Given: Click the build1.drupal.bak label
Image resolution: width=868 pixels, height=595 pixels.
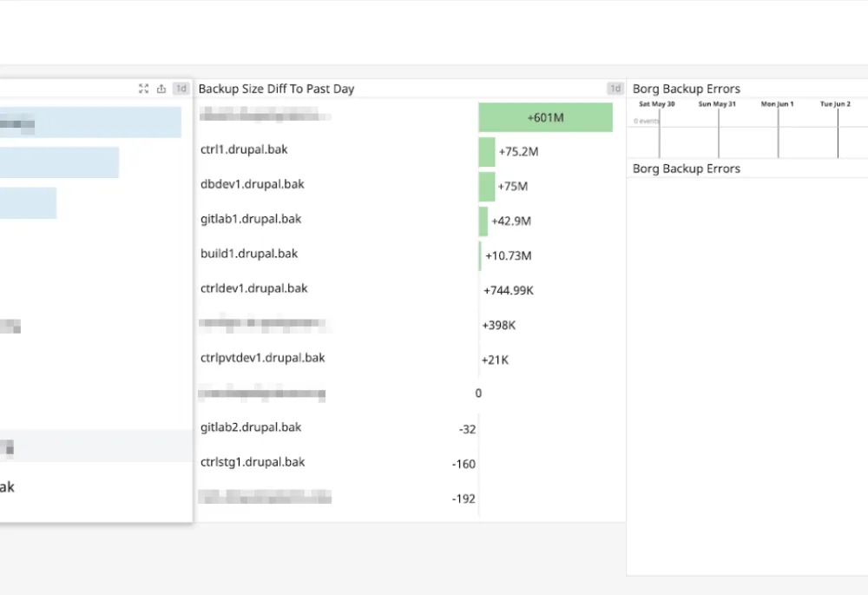Looking at the screenshot, I should click(247, 254).
